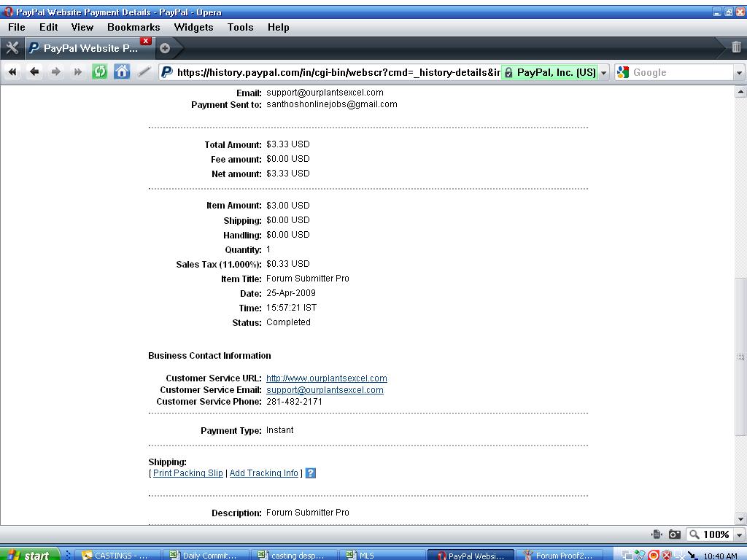
Task: Go forward with the Forward arrow
Action: (55, 72)
